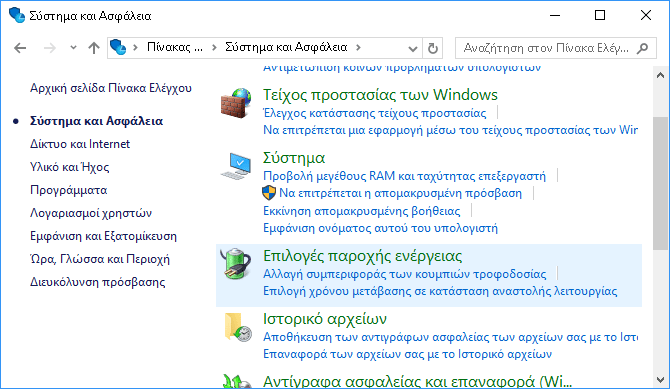Click the UAC shield icon beside remote access
The image size is (670, 389).
269,193
